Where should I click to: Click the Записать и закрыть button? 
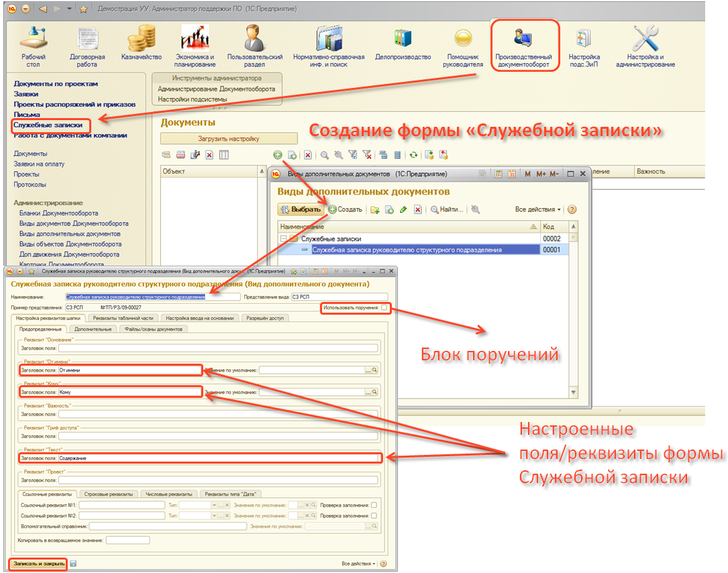pyautogui.click(x=38, y=564)
